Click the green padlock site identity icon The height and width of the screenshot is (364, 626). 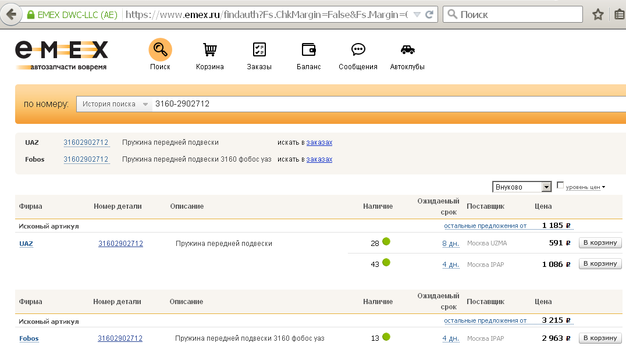click(31, 15)
